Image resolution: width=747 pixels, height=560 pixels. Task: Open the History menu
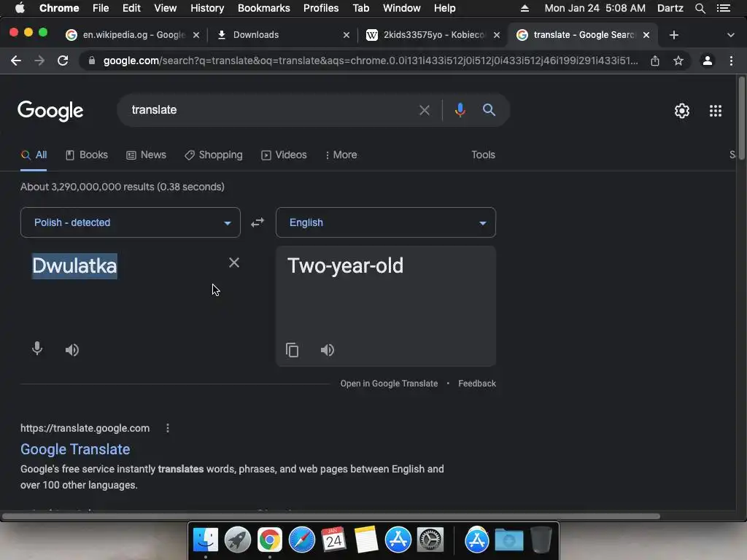click(x=206, y=8)
